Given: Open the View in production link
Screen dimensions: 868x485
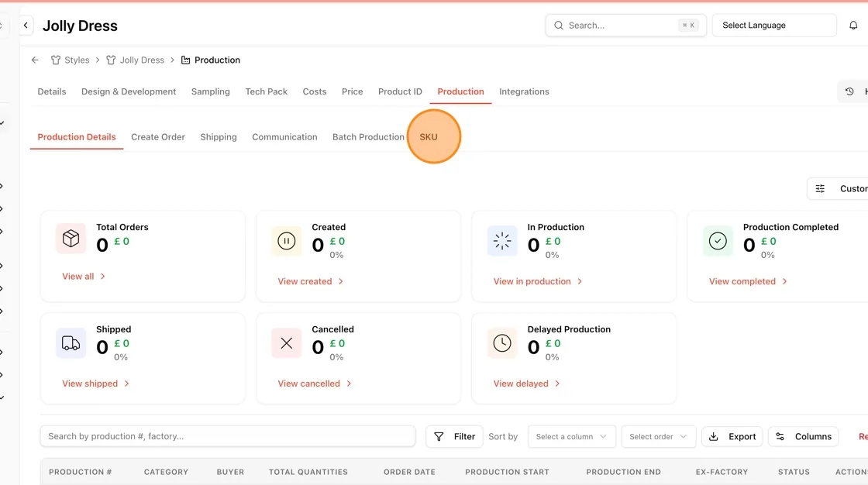Looking at the screenshot, I should (x=538, y=281).
